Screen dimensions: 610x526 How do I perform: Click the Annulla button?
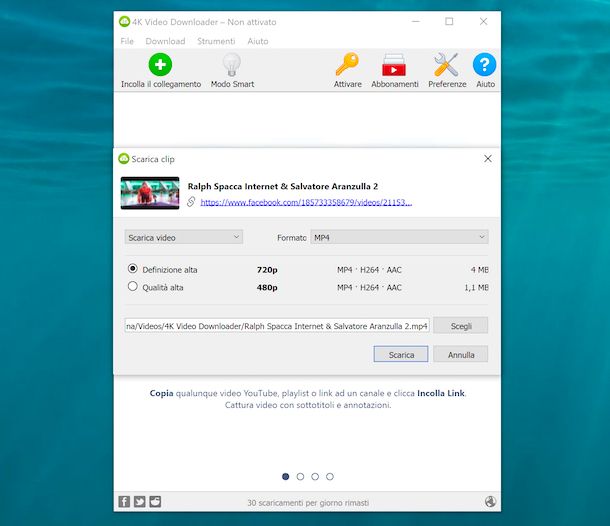[x=461, y=354]
